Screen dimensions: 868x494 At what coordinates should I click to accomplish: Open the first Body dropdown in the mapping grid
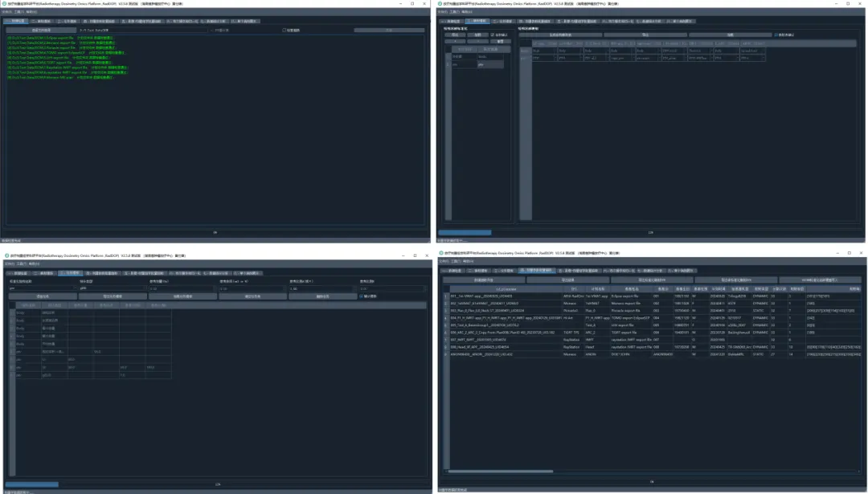pyautogui.click(x=544, y=51)
